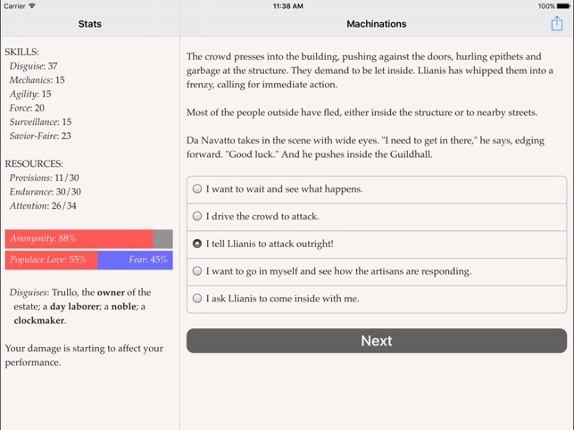Image resolution: width=574 pixels, height=430 pixels.
Task: Click the SKILLS: heading
Action: coord(22,52)
